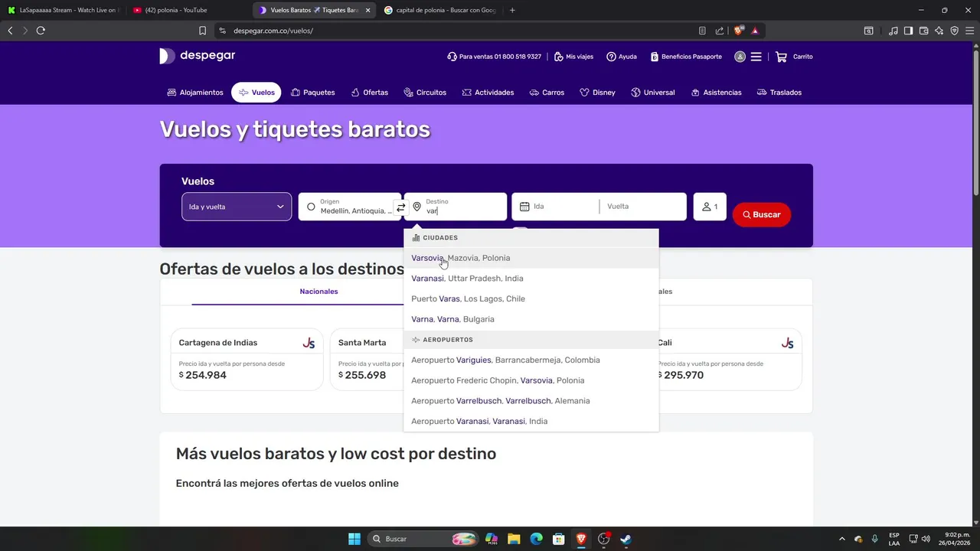Click the browser back arrow
Viewport: 980px width, 551px height.
pyautogui.click(x=10, y=31)
